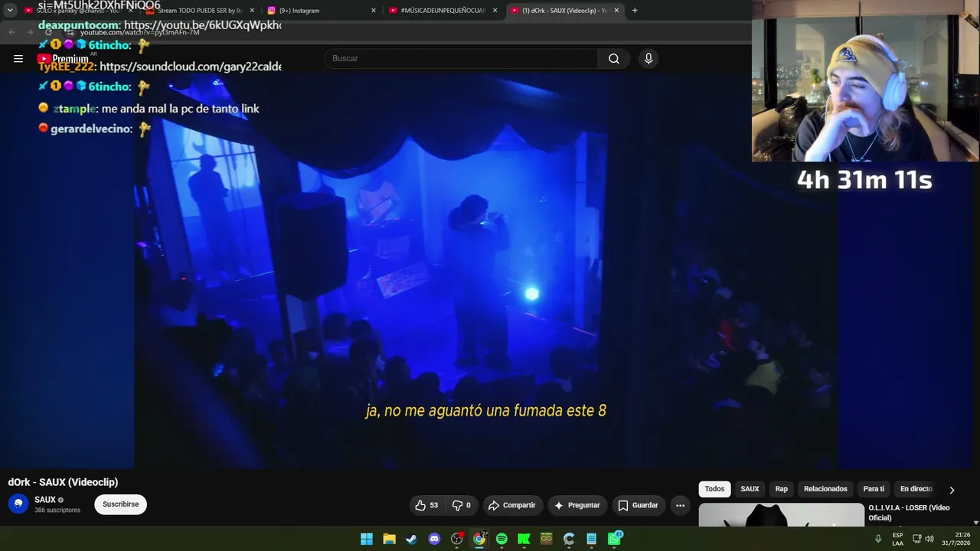Select the Para ti filter chip

click(x=874, y=489)
